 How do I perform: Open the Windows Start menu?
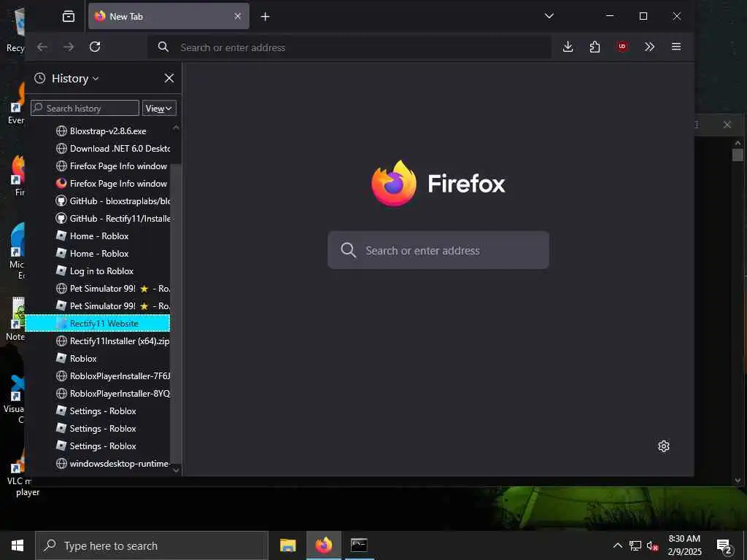[x=18, y=545]
